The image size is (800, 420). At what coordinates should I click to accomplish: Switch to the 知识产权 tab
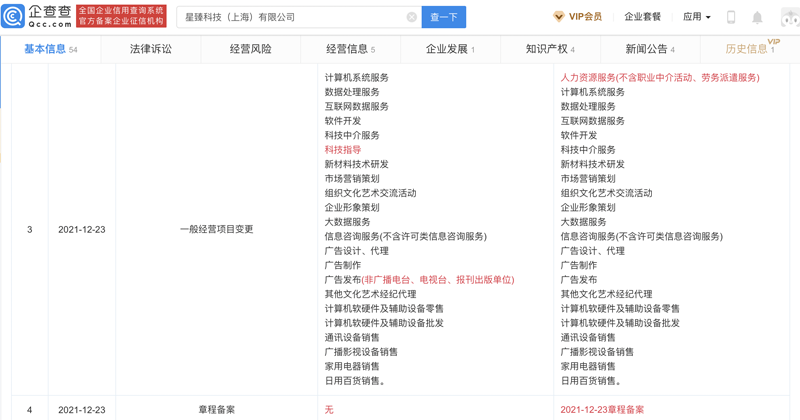[x=550, y=49]
